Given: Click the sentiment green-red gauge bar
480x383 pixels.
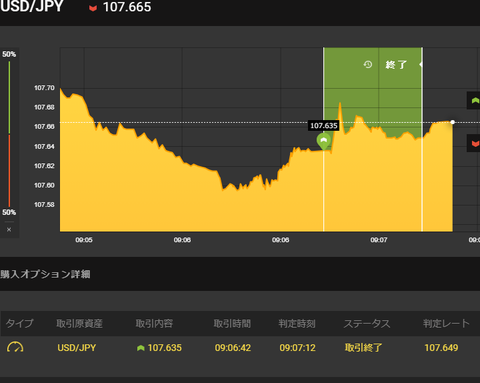Looking at the screenshot, I should click(x=9, y=134).
